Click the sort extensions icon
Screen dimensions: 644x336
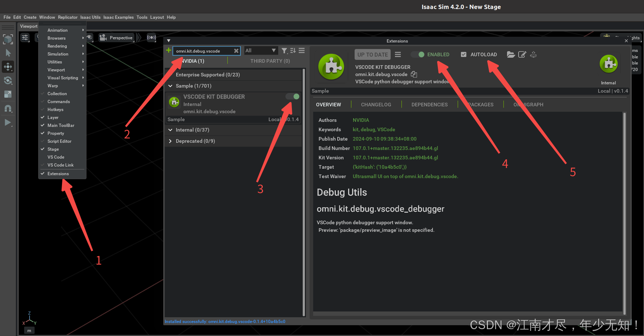coord(293,51)
